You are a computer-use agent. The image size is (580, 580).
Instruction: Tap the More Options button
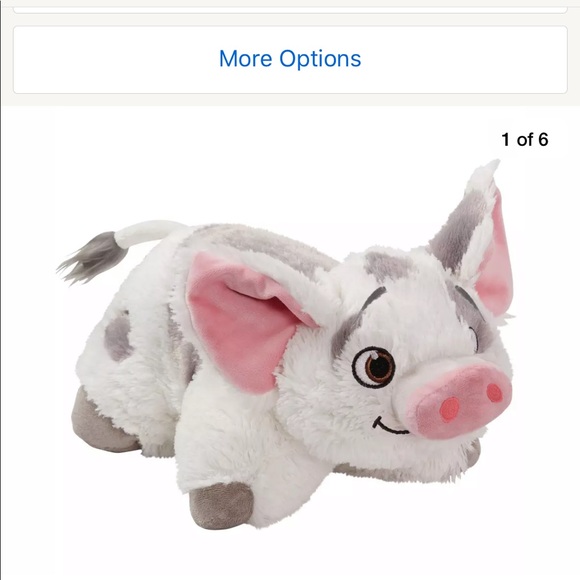[290, 59]
